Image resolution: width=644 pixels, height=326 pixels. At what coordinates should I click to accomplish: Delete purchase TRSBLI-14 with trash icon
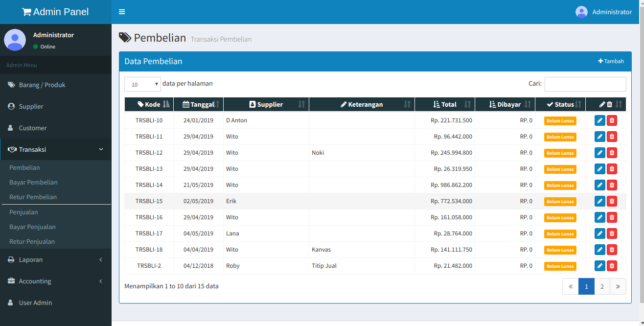(x=612, y=185)
